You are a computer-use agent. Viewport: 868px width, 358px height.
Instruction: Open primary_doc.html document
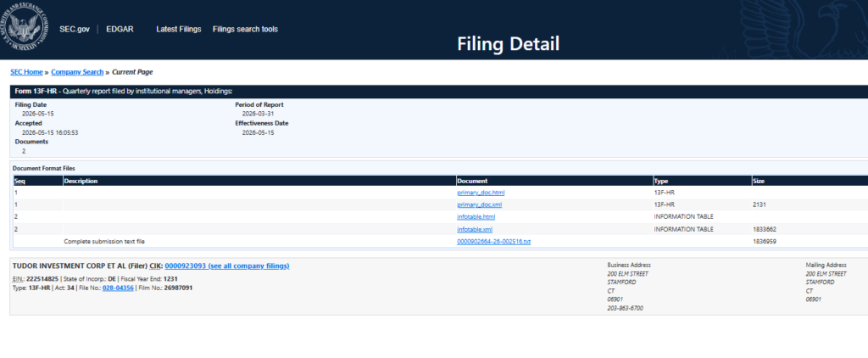tap(481, 193)
